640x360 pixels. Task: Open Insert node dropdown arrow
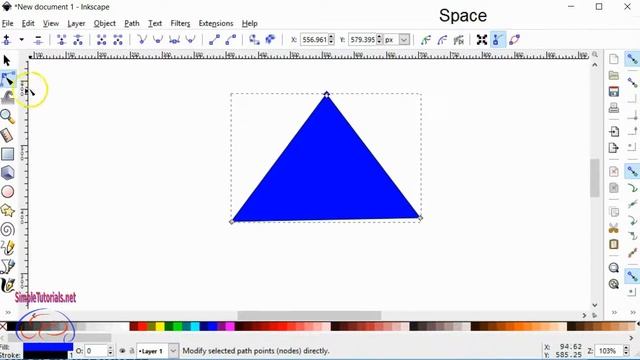pos(22,40)
